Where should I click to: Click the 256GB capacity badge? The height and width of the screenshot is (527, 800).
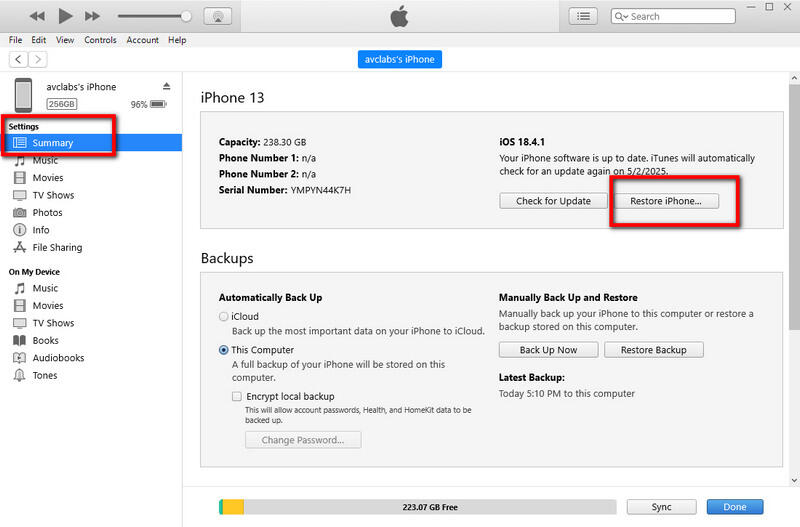[x=62, y=104]
